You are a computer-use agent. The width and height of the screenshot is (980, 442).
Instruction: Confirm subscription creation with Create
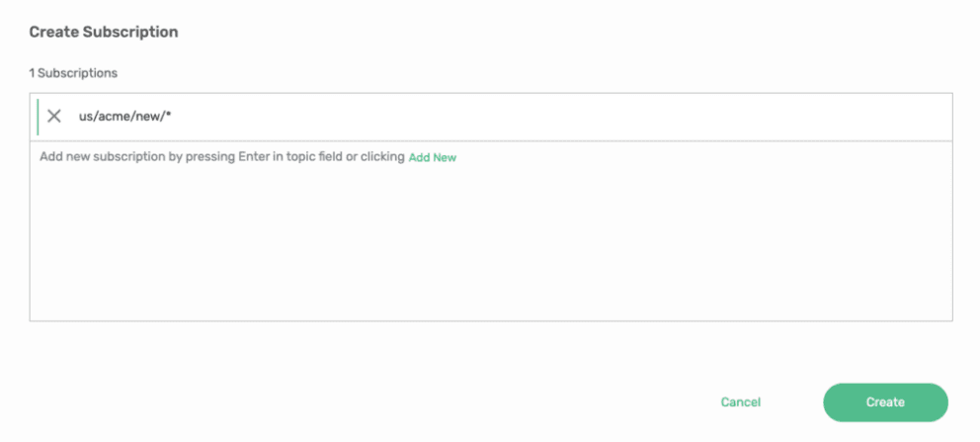885,402
